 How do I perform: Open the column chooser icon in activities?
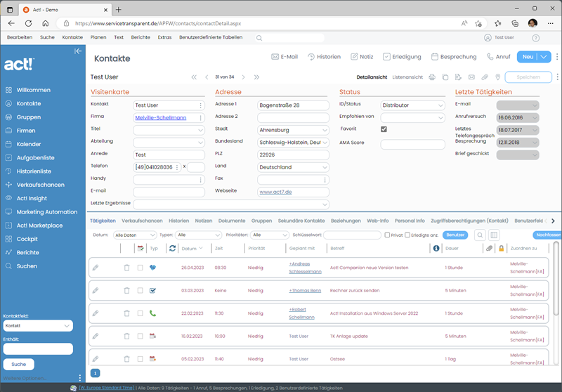[494, 235]
